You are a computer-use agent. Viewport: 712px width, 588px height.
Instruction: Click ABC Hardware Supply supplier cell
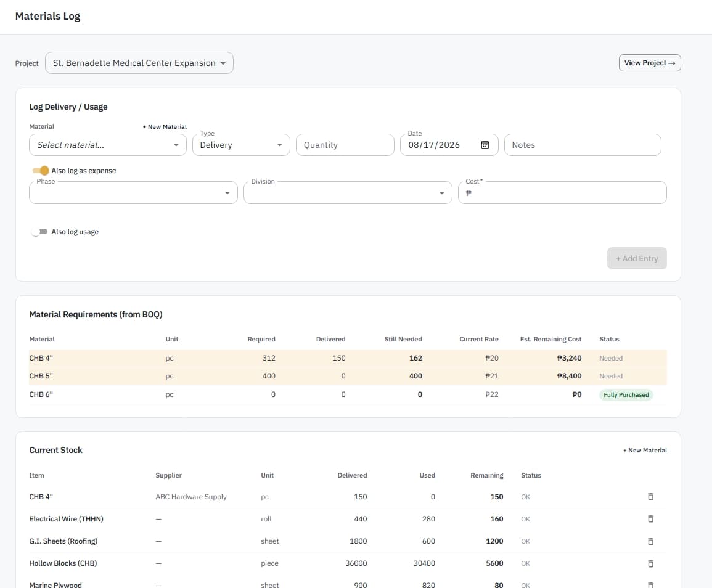coord(190,497)
